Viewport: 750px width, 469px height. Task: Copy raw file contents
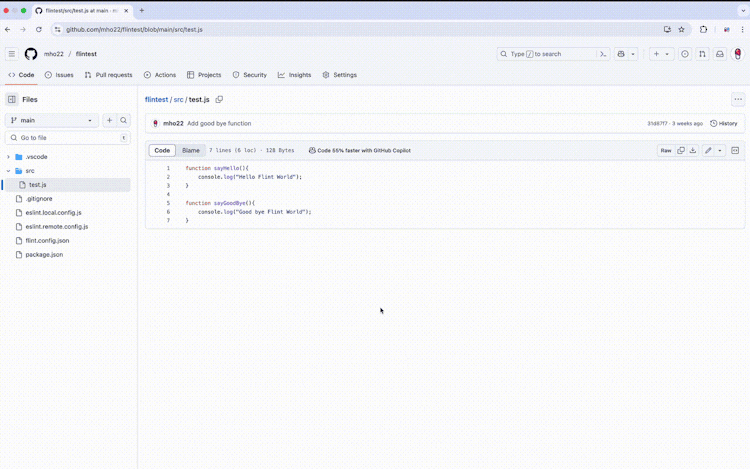[681, 151]
